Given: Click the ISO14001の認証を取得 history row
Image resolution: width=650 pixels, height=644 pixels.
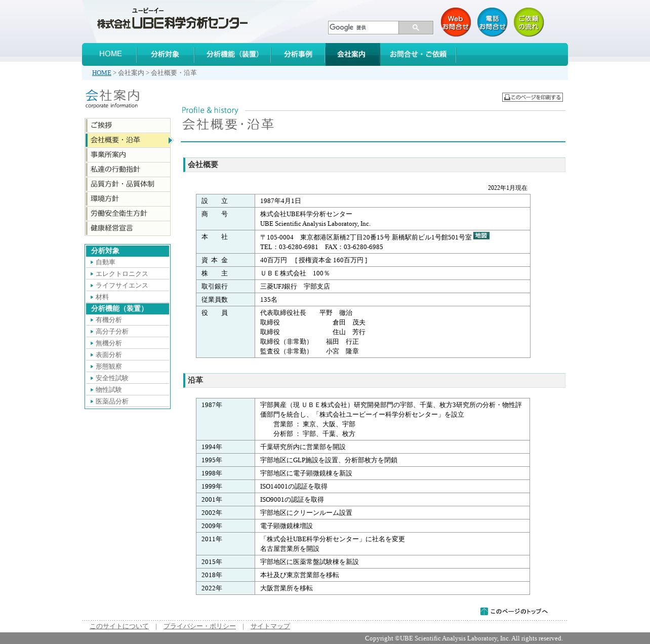Looking at the screenshot, I should click(363, 487).
